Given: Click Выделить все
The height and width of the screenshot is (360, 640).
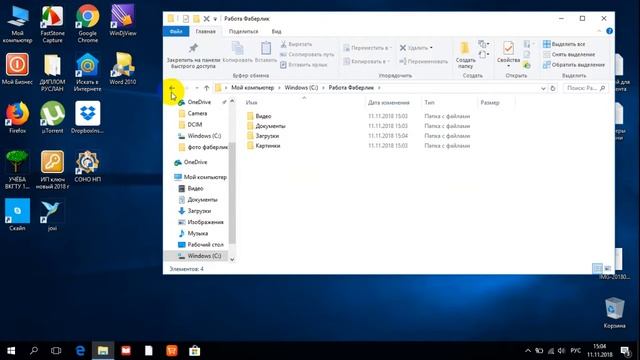Looking at the screenshot, I should pyautogui.click(x=564, y=44).
